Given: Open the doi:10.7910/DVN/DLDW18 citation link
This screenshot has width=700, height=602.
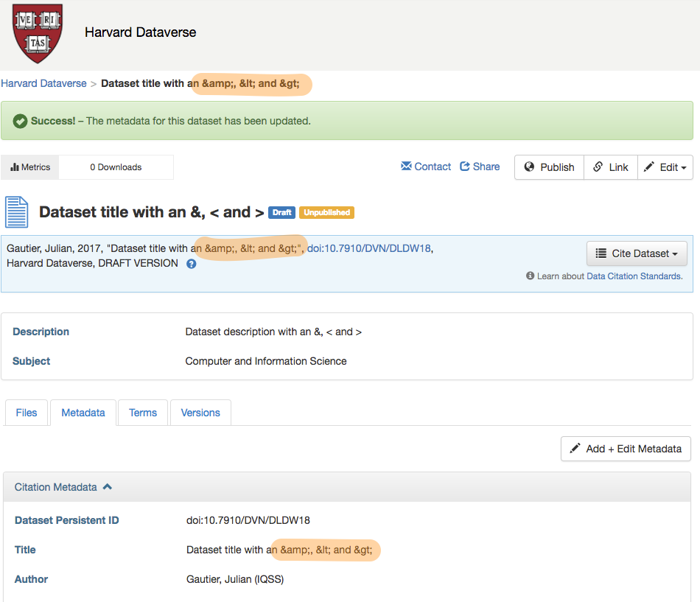Looking at the screenshot, I should [368, 248].
